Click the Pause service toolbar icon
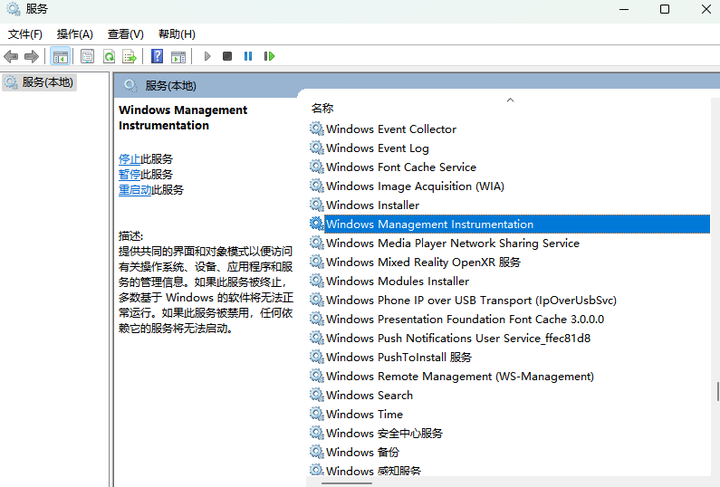The width and height of the screenshot is (720, 487). pyautogui.click(x=248, y=56)
